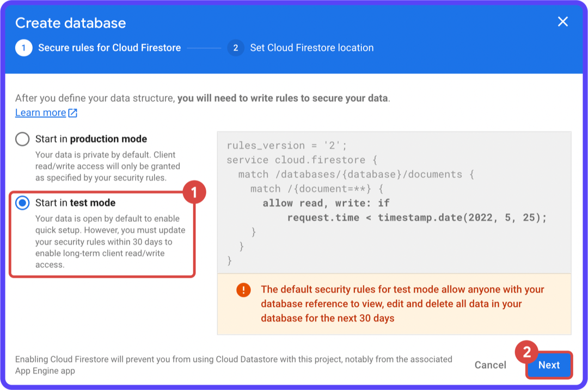This screenshot has width=588, height=390.
Task: Click the selected radio indicator for test mode
Action: [22, 203]
